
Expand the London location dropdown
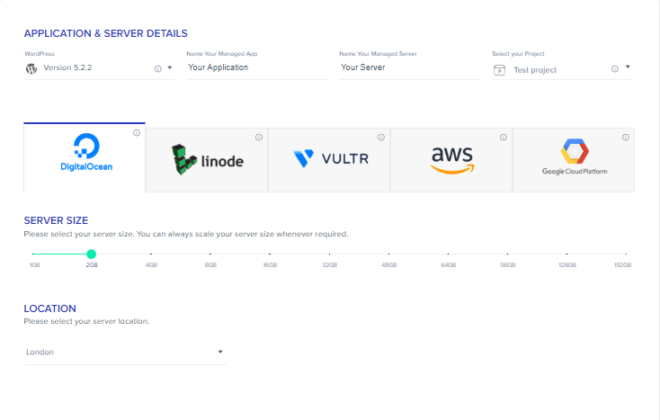(x=220, y=352)
